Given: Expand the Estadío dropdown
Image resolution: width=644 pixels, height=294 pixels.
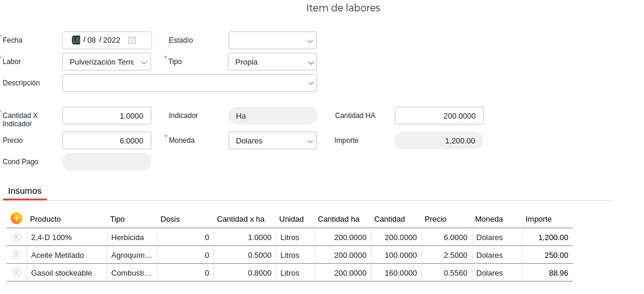Looking at the screenshot, I should (309, 41).
